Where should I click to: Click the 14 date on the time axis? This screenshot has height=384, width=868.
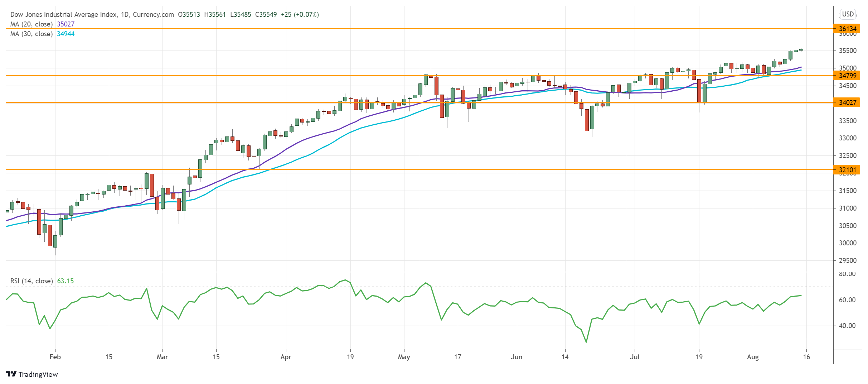pyautogui.click(x=565, y=357)
